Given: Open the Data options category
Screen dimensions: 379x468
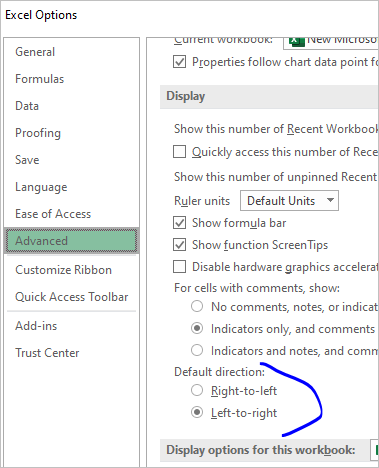Looking at the screenshot, I should (x=27, y=106).
